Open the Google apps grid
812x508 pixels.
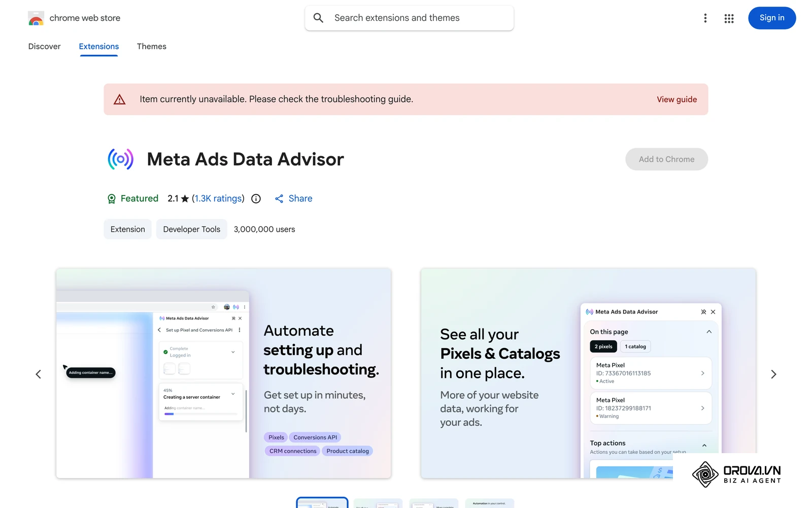click(x=729, y=18)
